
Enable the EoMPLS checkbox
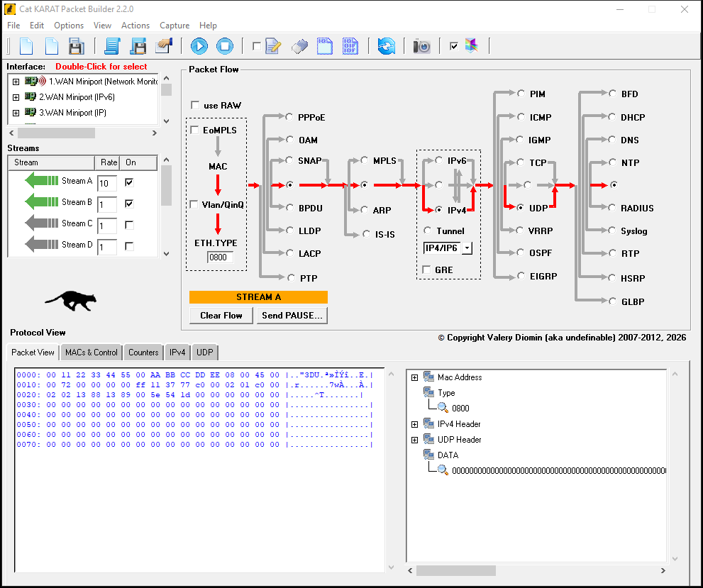(x=194, y=130)
